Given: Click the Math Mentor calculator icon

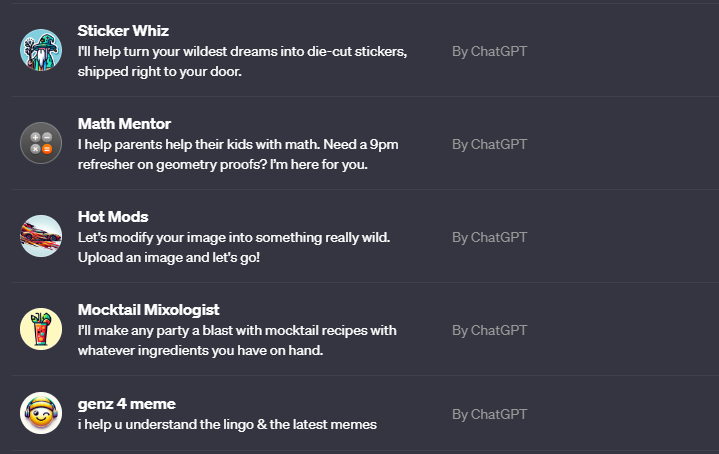Looking at the screenshot, I should (41, 142).
